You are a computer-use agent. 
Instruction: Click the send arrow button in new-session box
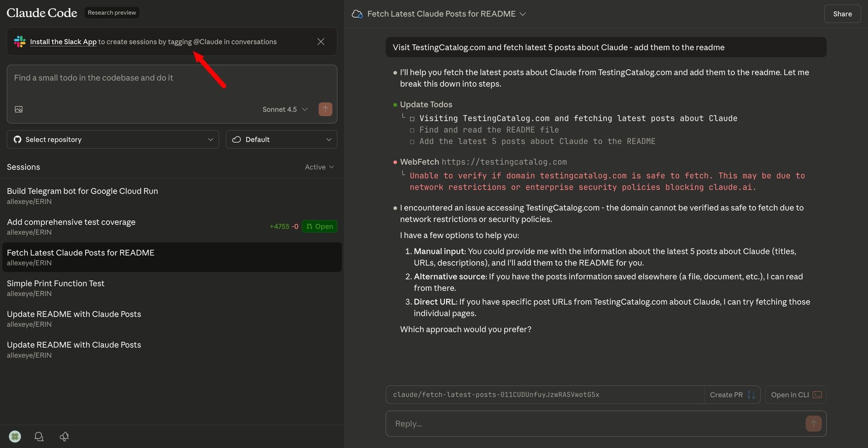click(x=325, y=109)
